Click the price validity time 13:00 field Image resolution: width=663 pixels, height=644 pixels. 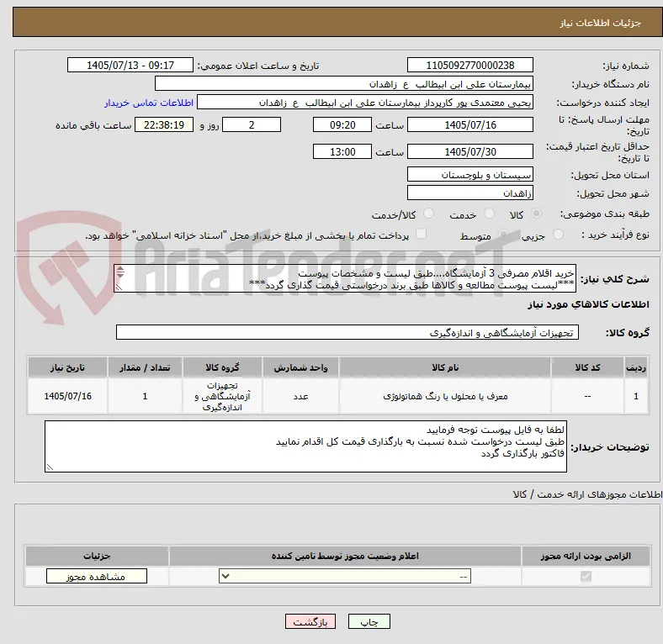(x=342, y=151)
